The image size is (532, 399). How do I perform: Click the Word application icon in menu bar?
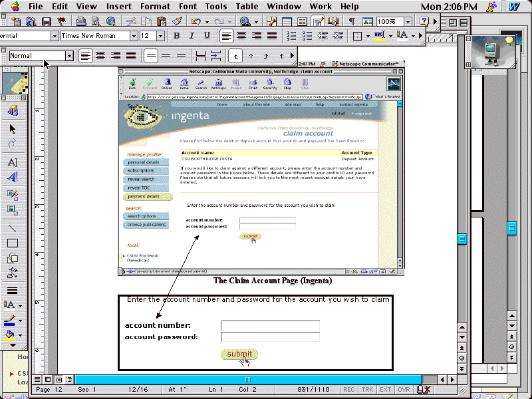click(x=515, y=7)
